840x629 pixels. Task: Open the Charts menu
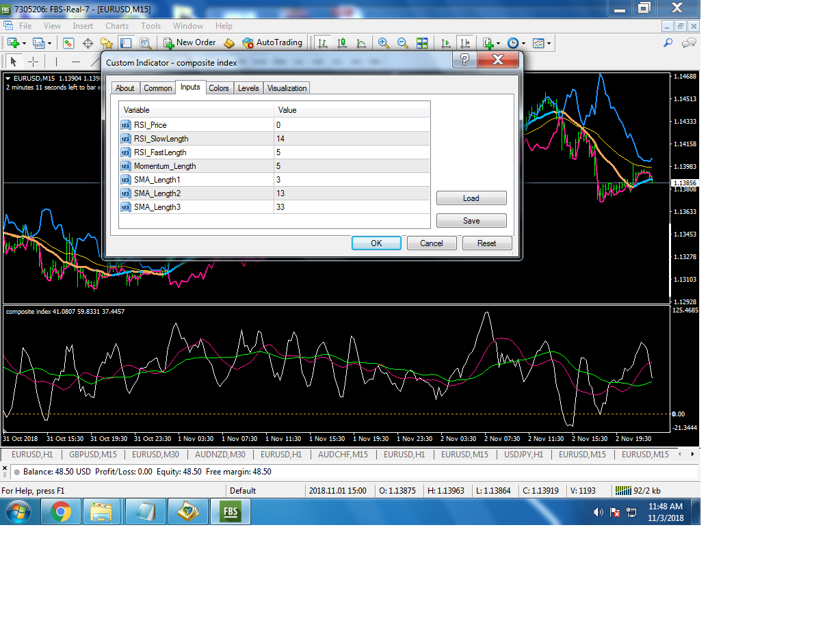117,26
